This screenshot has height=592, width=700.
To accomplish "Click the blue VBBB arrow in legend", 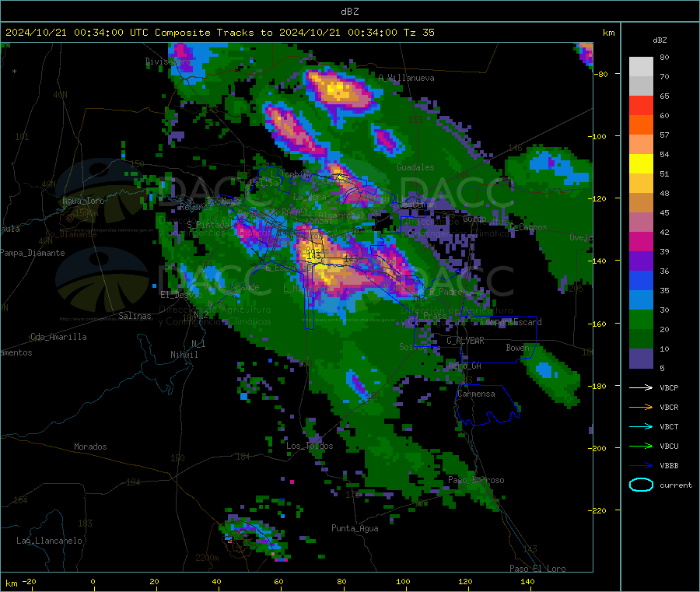I will 641,466.
